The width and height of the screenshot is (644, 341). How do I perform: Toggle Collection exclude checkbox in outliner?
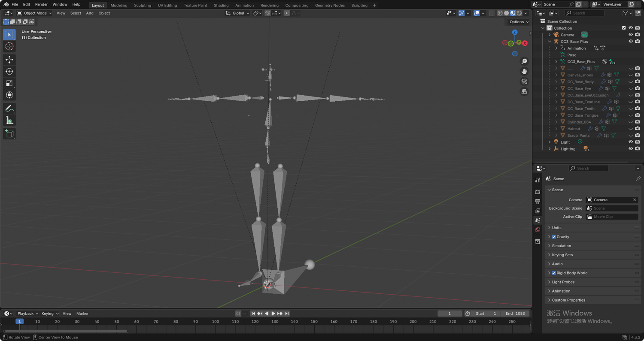(x=624, y=28)
